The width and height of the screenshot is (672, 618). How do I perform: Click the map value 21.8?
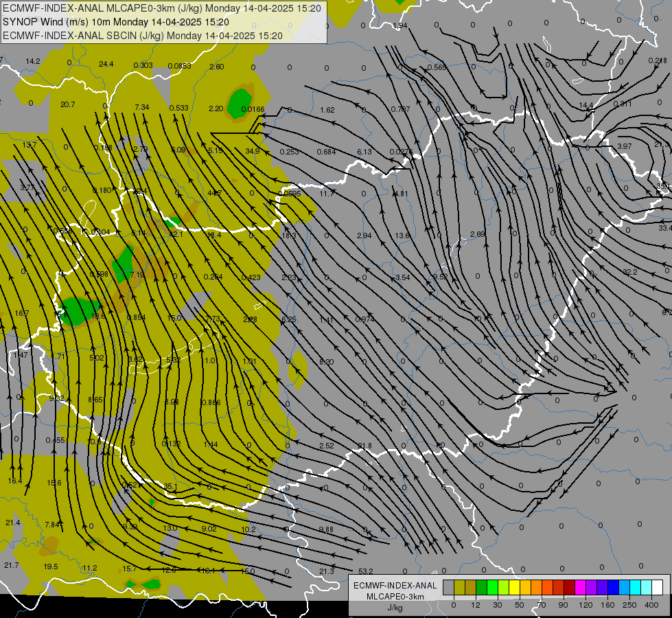click(x=364, y=446)
